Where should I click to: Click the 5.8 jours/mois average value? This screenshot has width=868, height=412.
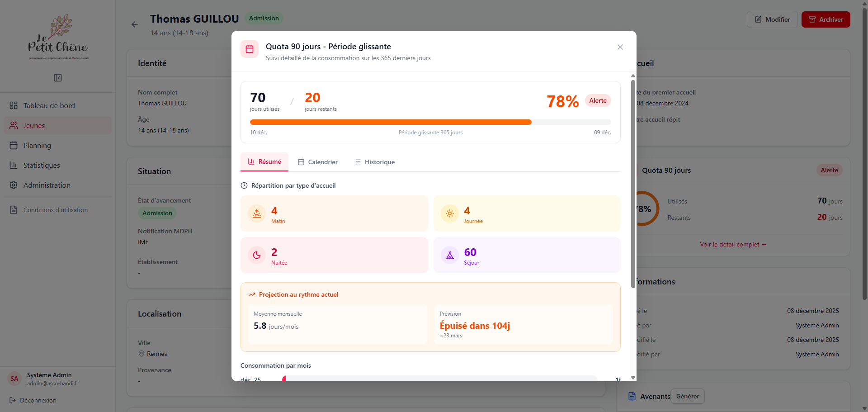[276, 326]
